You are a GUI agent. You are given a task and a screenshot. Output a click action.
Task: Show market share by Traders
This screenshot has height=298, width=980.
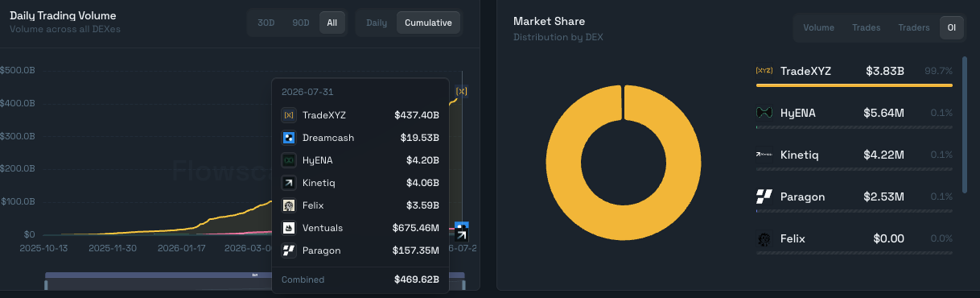[914, 27]
